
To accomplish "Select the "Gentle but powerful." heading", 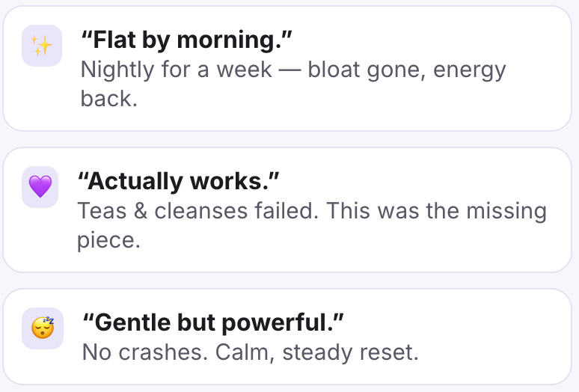I will point(212,323).
